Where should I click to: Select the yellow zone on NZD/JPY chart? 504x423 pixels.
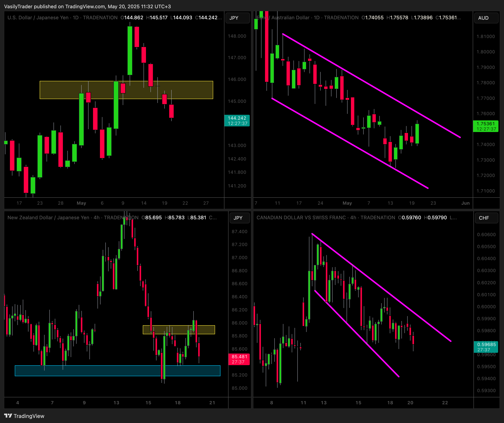tap(179, 330)
